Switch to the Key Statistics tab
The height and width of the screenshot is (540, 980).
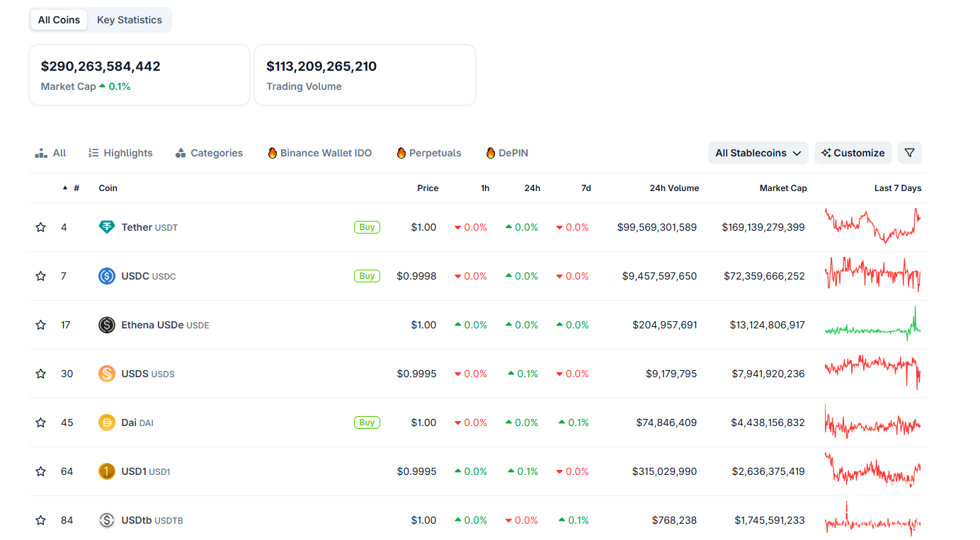tap(130, 20)
